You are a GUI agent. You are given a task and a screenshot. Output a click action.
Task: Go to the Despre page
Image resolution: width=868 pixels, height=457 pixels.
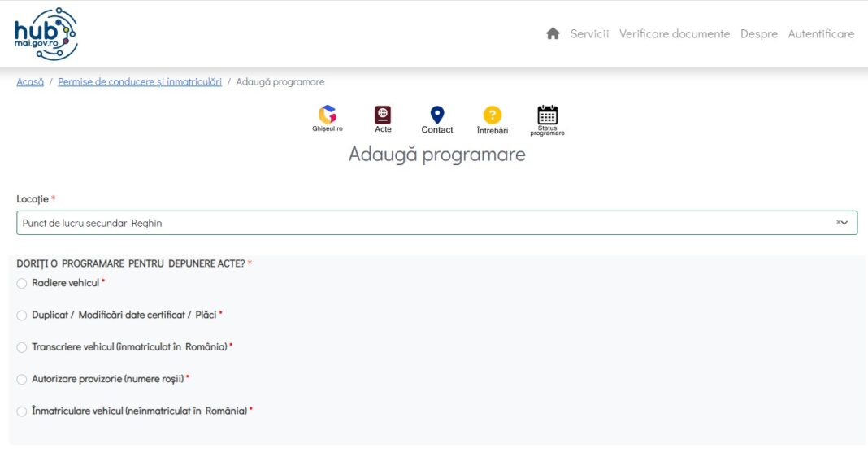758,33
